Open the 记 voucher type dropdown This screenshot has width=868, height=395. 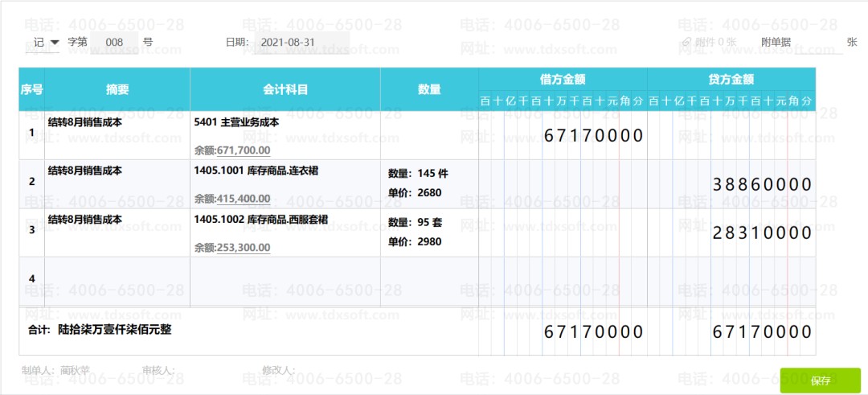(47, 42)
